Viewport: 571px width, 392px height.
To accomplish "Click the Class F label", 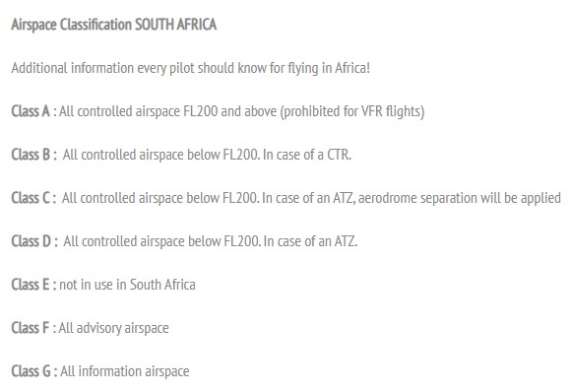I will [x=30, y=328].
